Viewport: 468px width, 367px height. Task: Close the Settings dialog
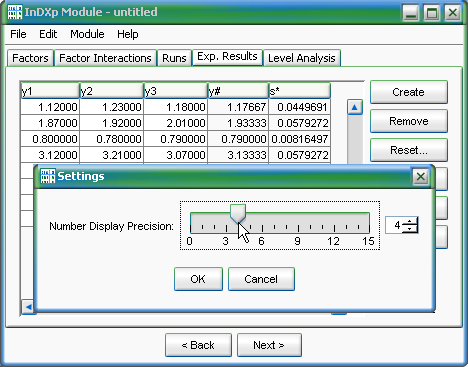(421, 176)
